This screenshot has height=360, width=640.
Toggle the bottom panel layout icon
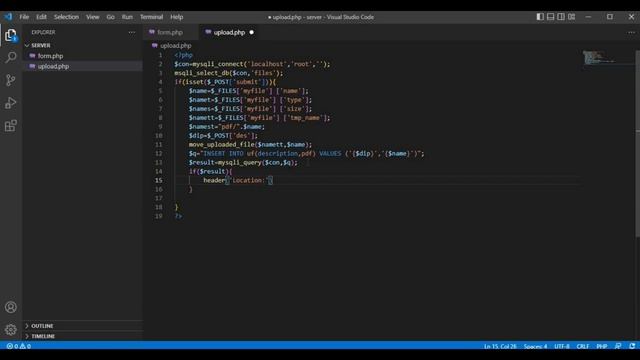point(551,17)
